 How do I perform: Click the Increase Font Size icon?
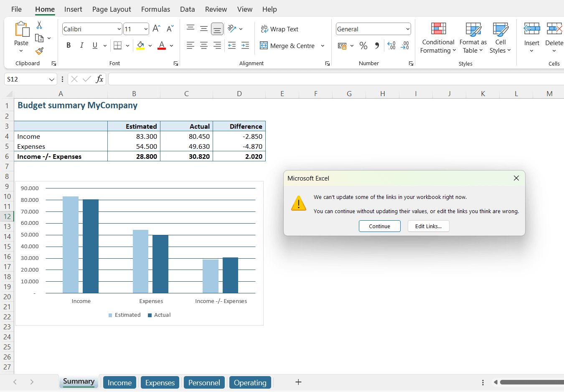pos(156,28)
